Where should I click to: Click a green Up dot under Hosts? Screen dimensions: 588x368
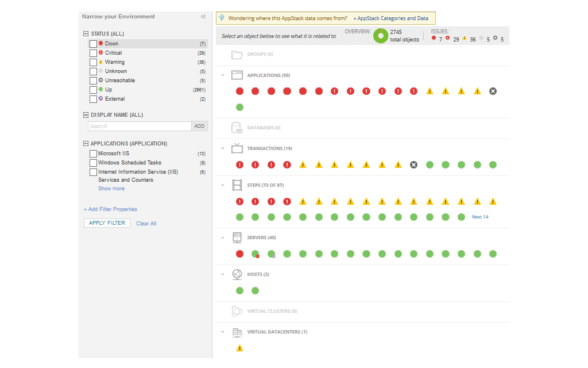tap(239, 290)
